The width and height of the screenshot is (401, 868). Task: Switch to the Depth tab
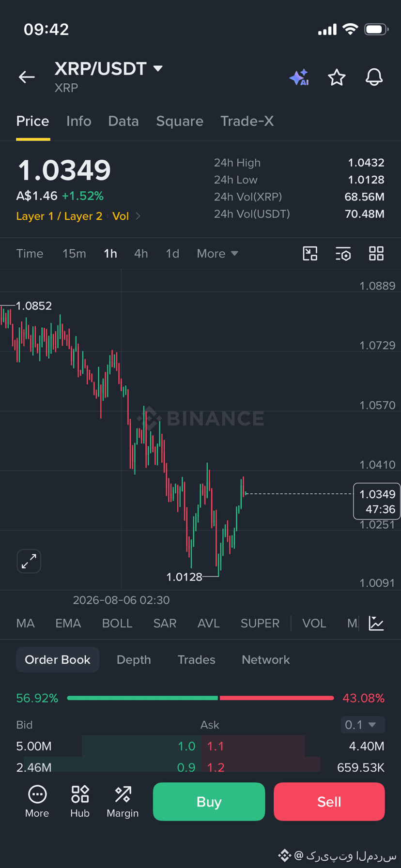[134, 660]
